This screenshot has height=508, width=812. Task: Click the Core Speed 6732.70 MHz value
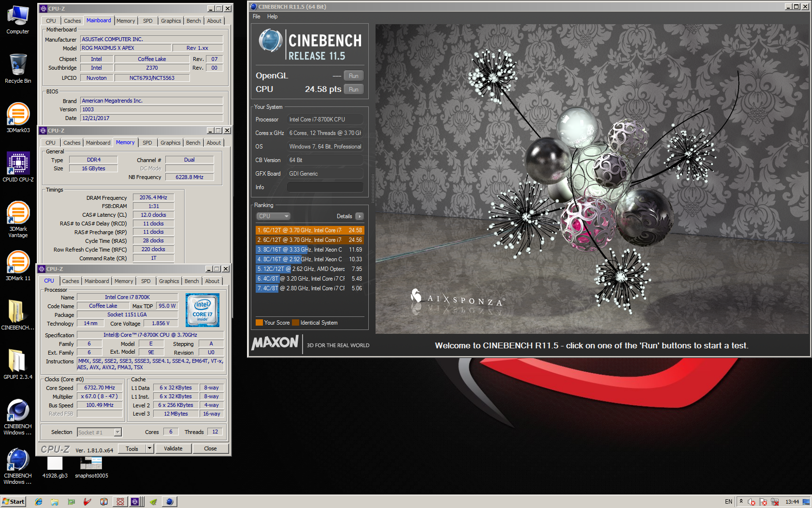(100, 388)
